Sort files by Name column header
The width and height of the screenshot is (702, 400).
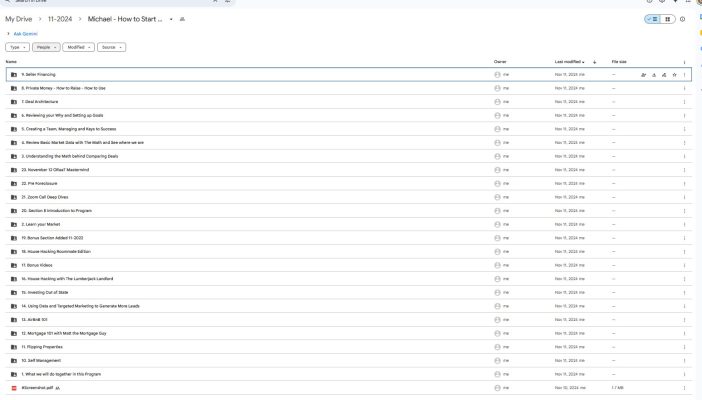(12, 62)
